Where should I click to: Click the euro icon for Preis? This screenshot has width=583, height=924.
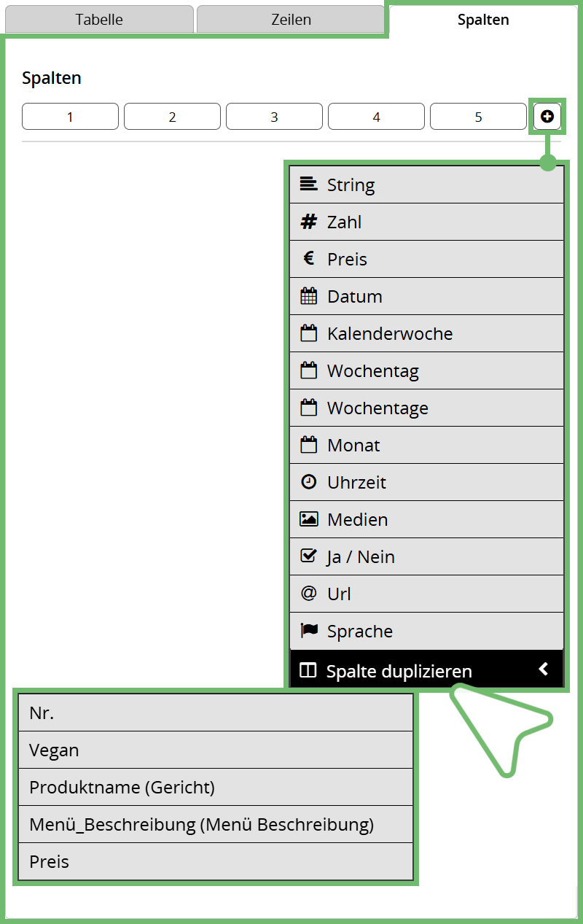coord(308,259)
